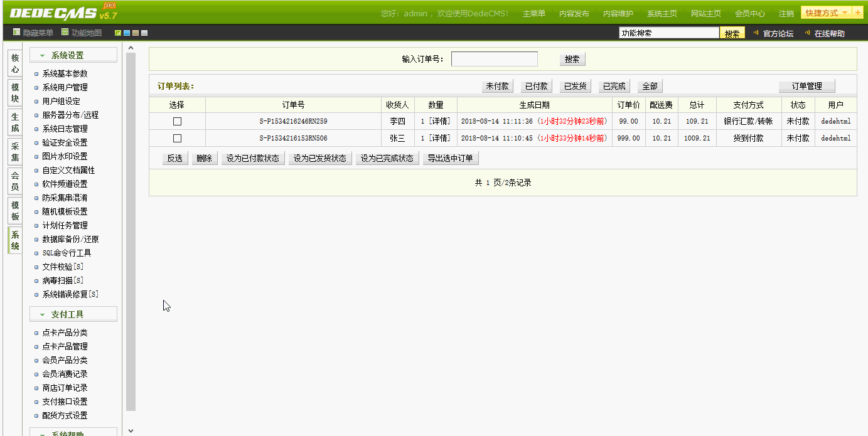
Task: Click the + shortcut add icon
Action: pos(857,11)
